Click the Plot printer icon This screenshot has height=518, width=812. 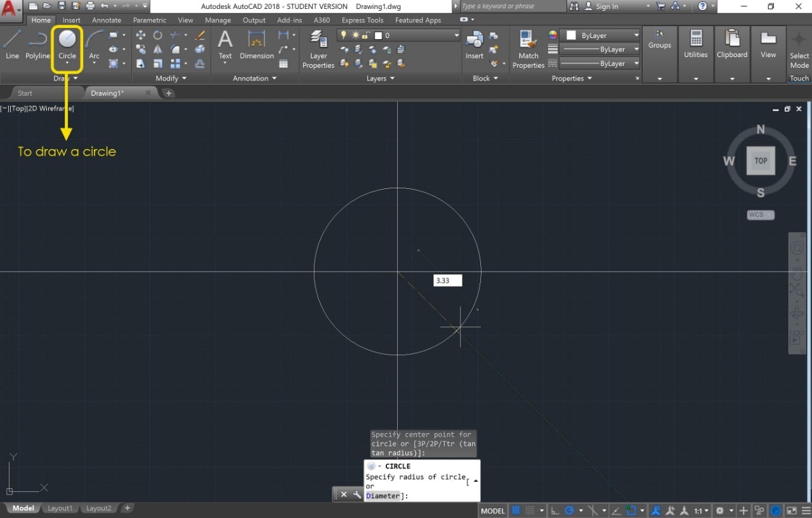tap(90, 6)
